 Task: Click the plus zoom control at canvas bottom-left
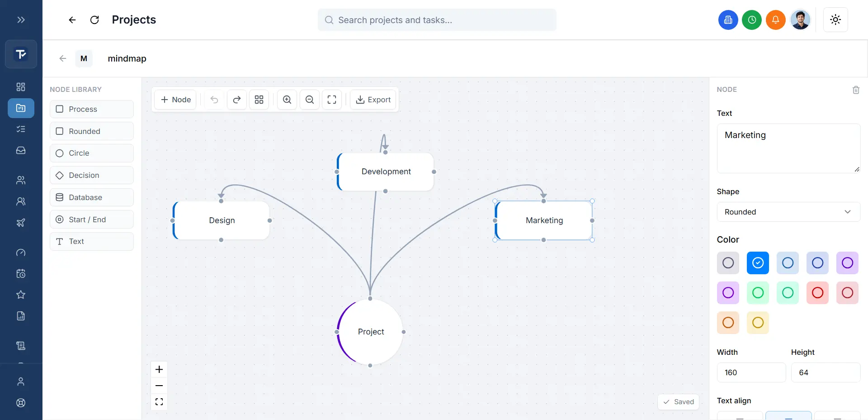(x=159, y=369)
